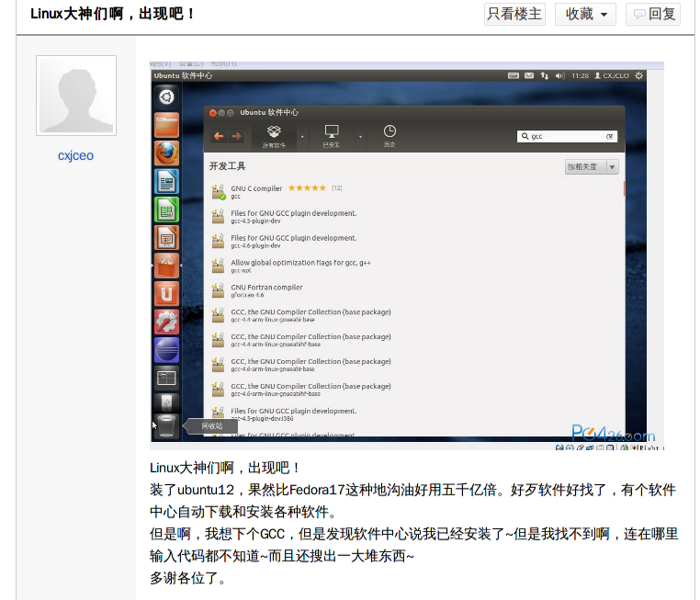This screenshot has width=700, height=600.
Task: Click the 回复 reply button
Action: point(653,14)
